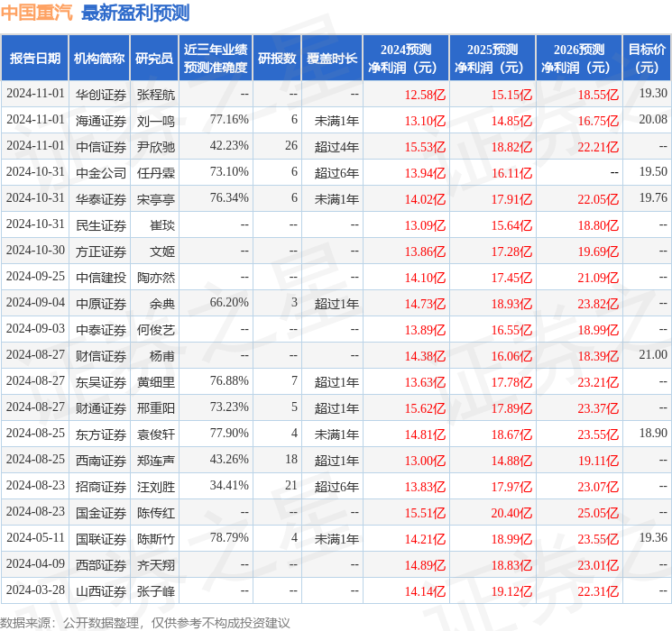
Task: Click target price 18.90
Action: pos(653,433)
